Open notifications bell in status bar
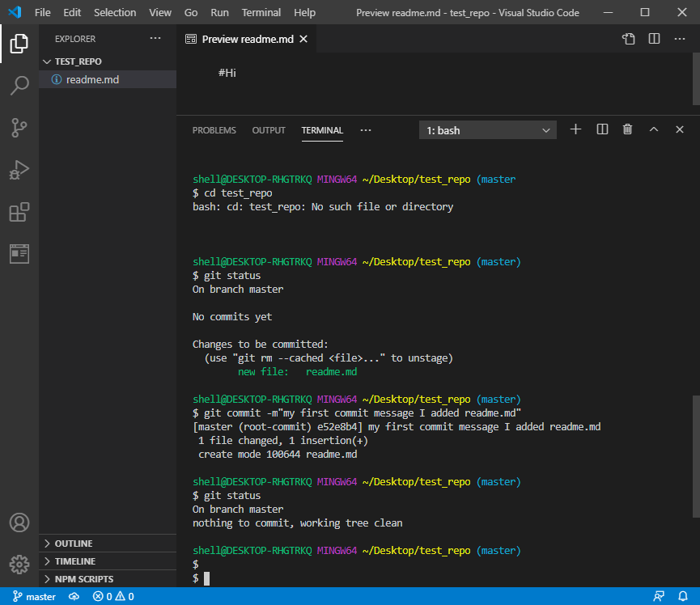The width and height of the screenshot is (700, 605). point(683,597)
